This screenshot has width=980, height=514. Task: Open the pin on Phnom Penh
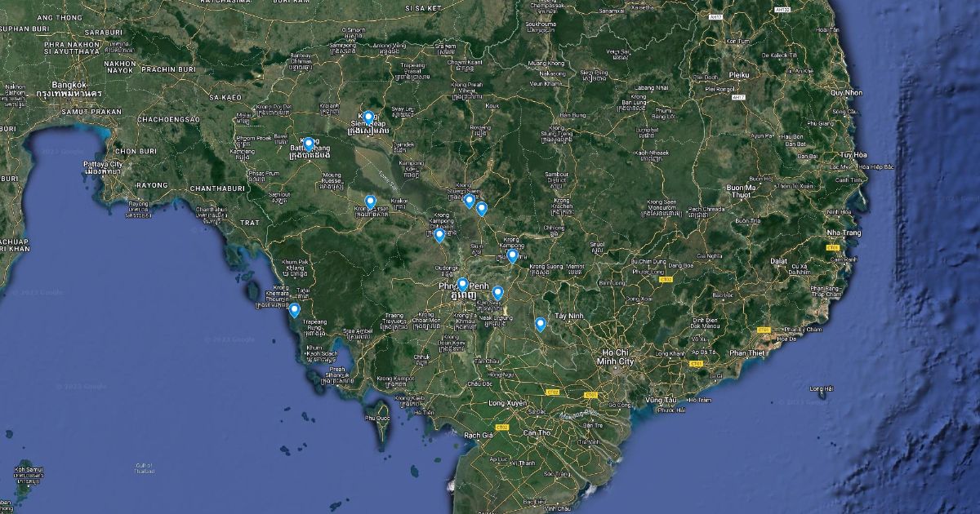(462, 285)
